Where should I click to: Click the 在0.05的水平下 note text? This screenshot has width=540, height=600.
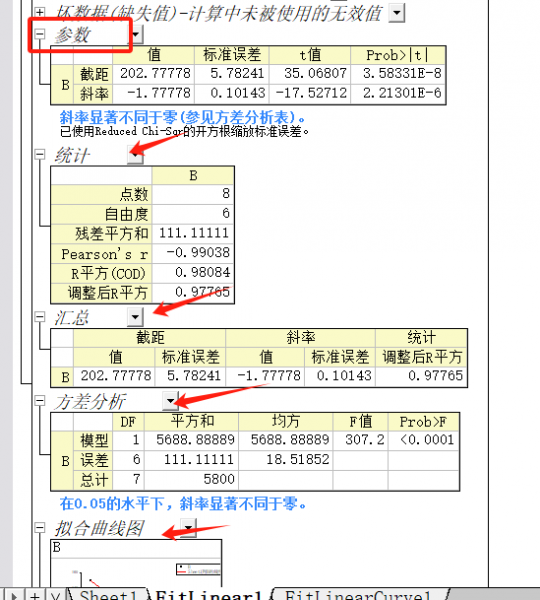183,504
